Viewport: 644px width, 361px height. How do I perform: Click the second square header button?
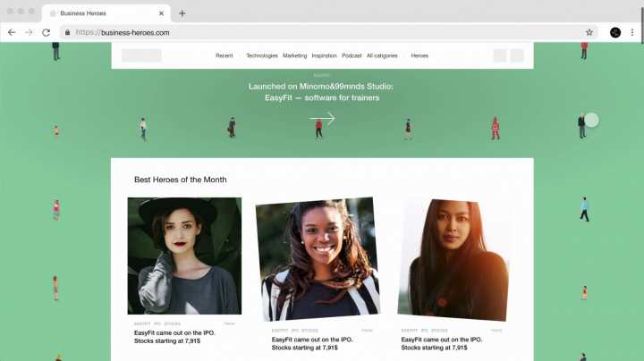pos(517,55)
